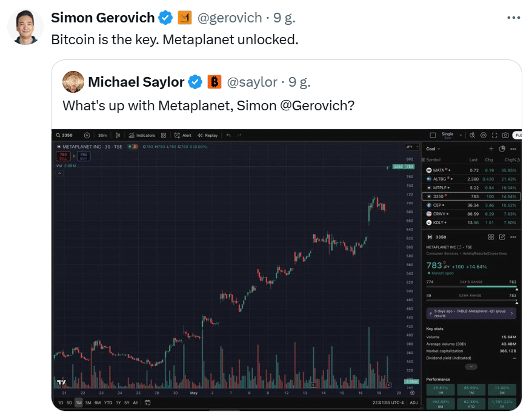
Task: Select the 3350 row in the watchlist
Action: [471, 196]
